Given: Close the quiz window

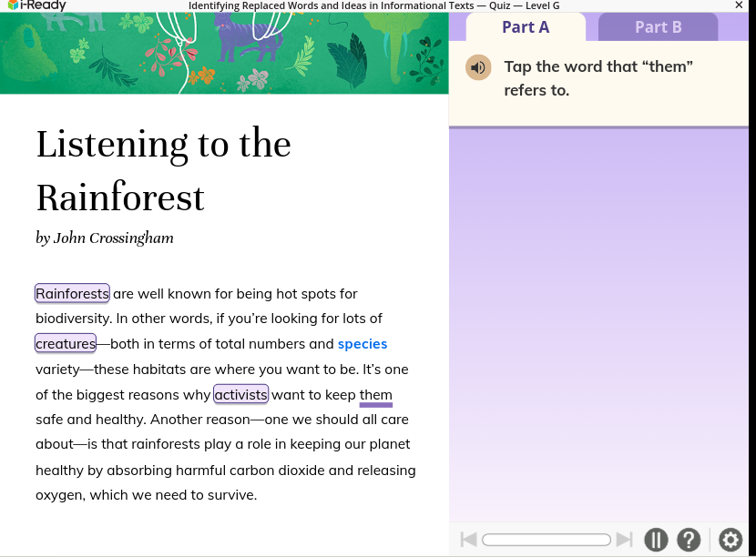Looking at the screenshot, I should point(739,5).
